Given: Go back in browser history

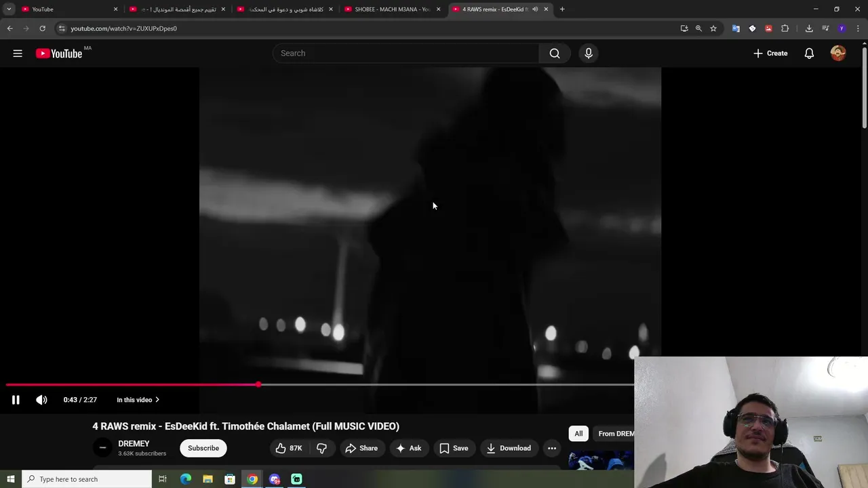Looking at the screenshot, I should click(x=9, y=28).
